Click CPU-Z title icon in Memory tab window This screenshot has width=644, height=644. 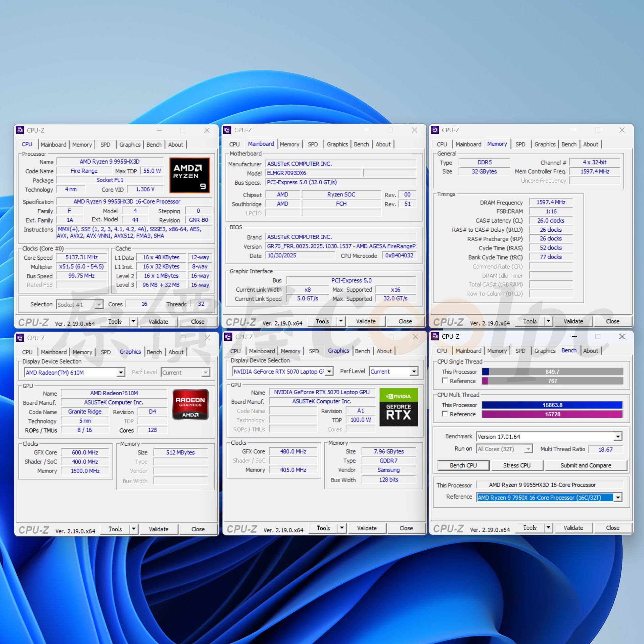tap(435, 130)
